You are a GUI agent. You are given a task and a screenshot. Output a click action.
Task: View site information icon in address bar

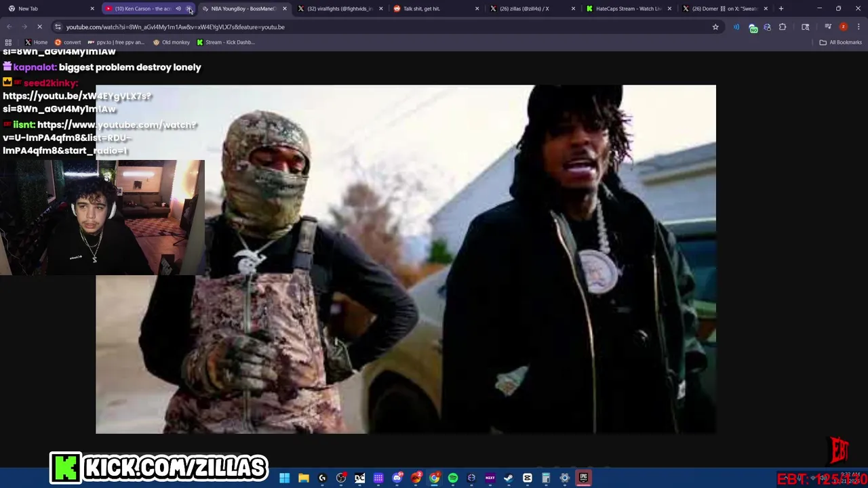click(58, 27)
